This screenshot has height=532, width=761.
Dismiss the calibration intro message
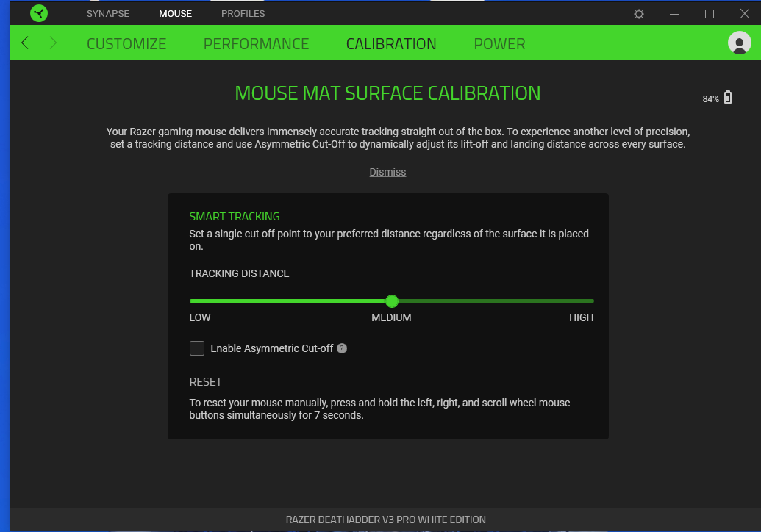[x=387, y=172]
